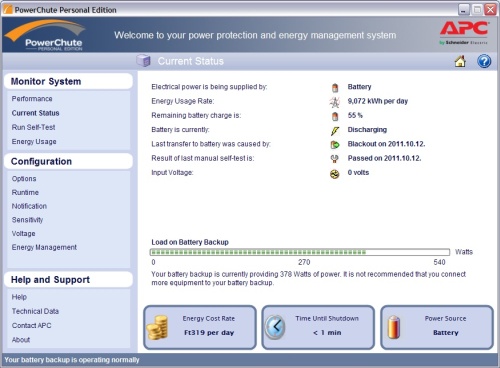The height and width of the screenshot is (368, 500).
Task: Click the Energy Cost Rate card
Action: click(200, 327)
